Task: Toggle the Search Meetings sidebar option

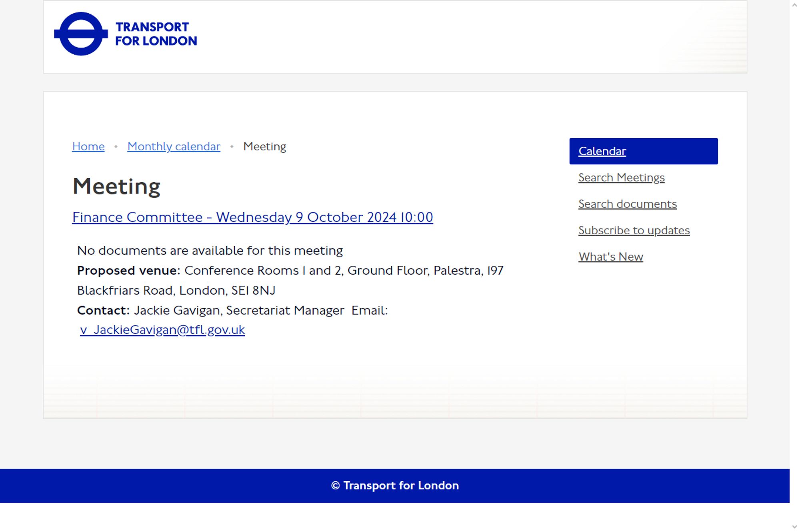Action: pyautogui.click(x=621, y=177)
